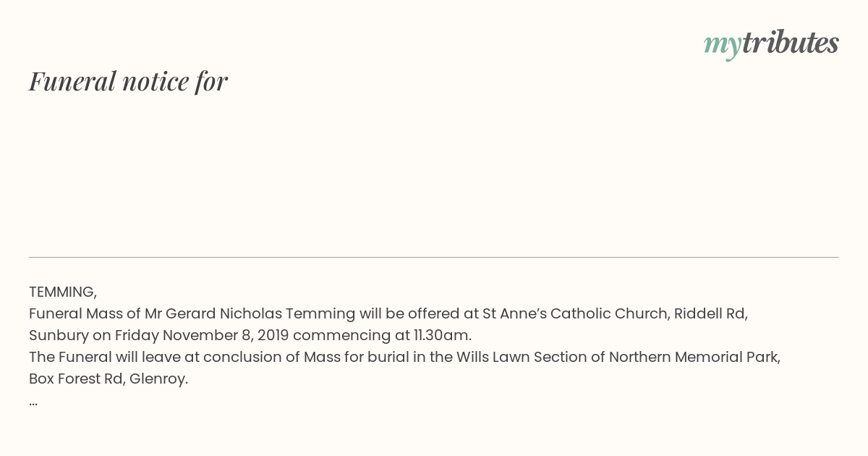Select the "Funeral notice for" heading

pyautogui.click(x=128, y=81)
